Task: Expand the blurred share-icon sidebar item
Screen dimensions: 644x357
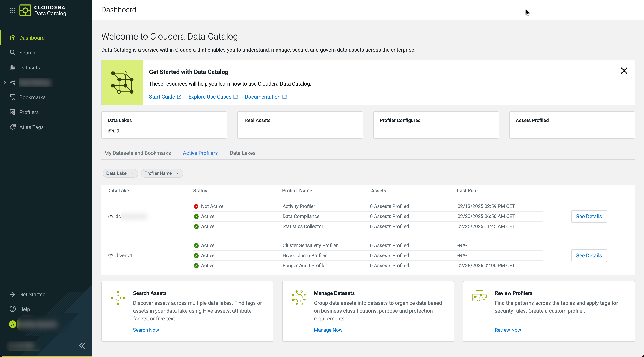Action: coord(5,82)
